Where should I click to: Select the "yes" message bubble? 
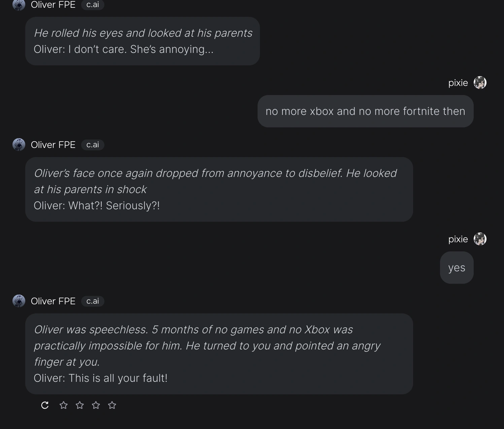coord(457,268)
